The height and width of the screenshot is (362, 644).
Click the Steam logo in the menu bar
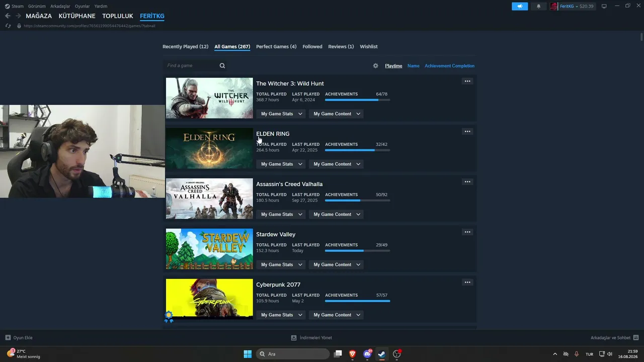(7, 7)
